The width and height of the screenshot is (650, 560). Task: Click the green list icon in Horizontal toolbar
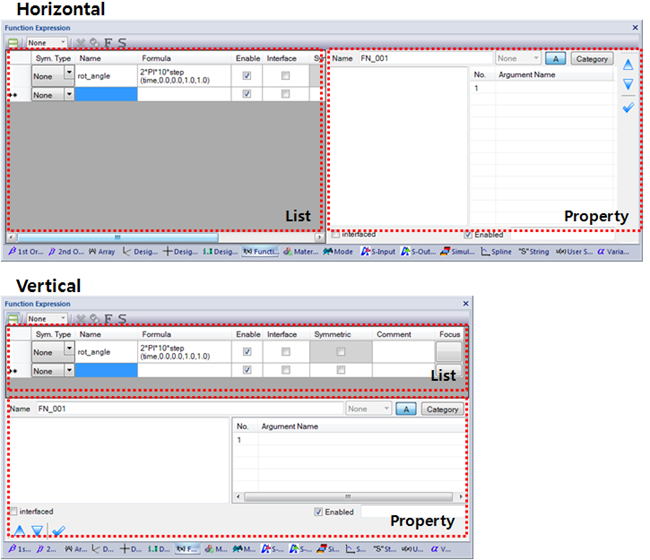pos(13,43)
